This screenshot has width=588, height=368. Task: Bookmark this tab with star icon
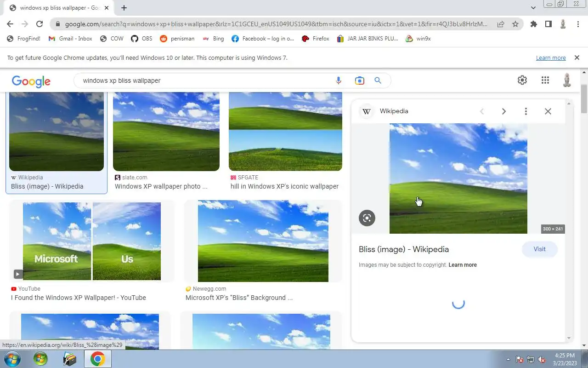tap(515, 24)
